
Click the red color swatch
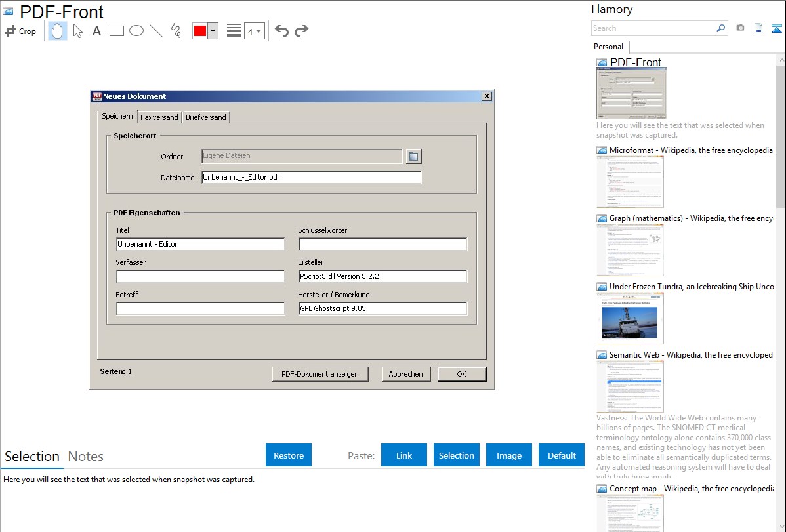point(200,31)
